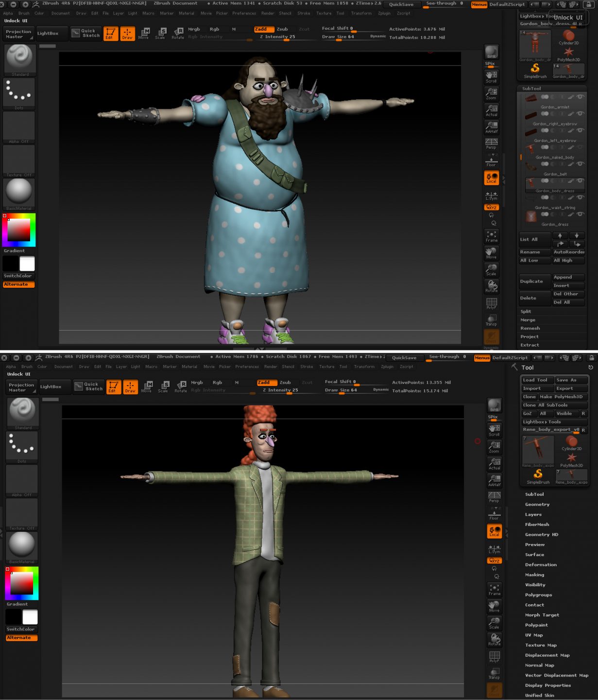The image size is (598, 700).
Task: Click the Quick Sketch icon in the top window
Action: pyautogui.click(x=86, y=33)
